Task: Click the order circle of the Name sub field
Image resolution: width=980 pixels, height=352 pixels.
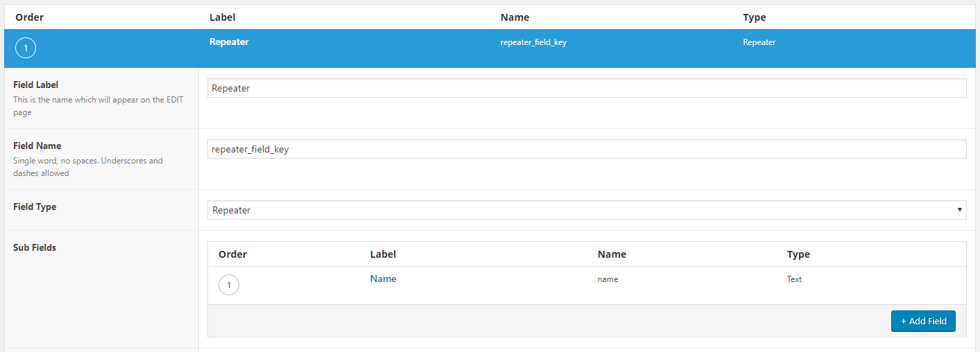Action: point(229,285)
